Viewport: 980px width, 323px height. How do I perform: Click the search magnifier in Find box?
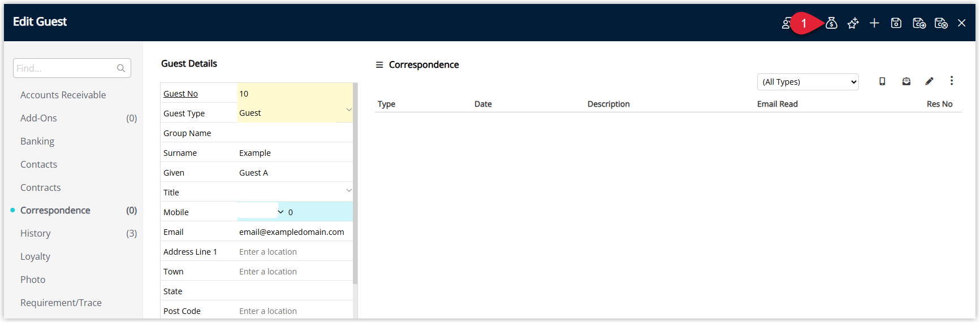121,68
